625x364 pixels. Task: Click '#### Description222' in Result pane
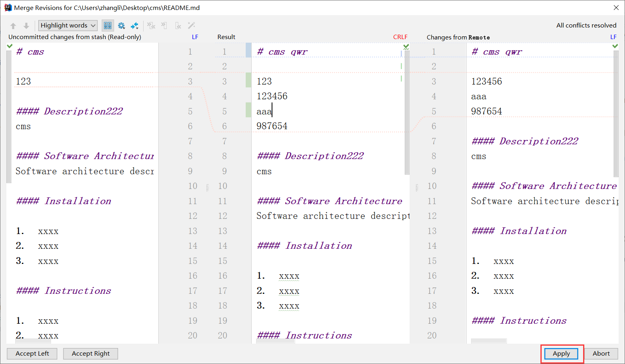[x=310, y=156]
